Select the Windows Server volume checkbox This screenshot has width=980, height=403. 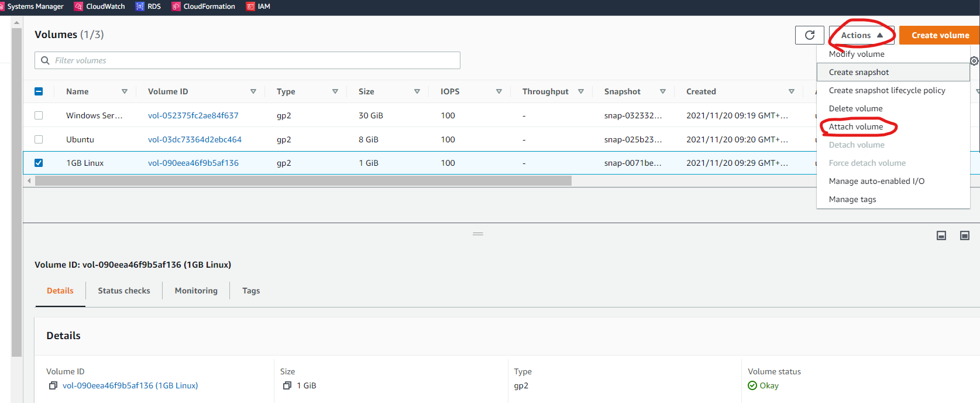coord(39,115)
